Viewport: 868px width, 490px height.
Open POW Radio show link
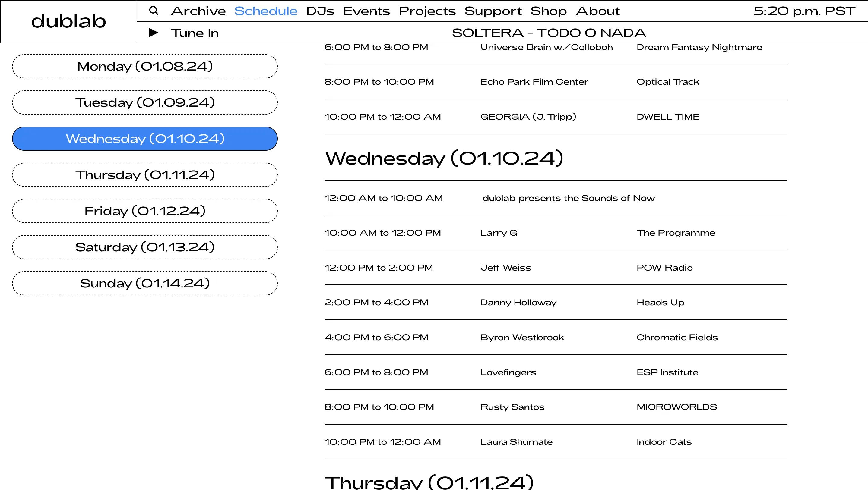click(664, 268)
